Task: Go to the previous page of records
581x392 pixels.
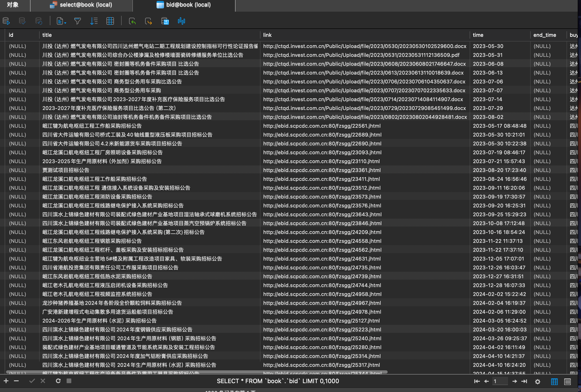Action: (x=486, y=381)
